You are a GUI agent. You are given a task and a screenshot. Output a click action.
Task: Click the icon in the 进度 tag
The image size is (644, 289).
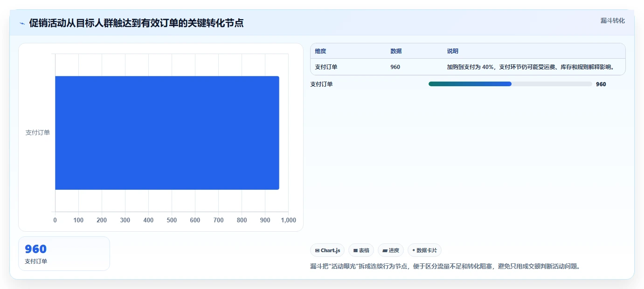coord(385,250)
